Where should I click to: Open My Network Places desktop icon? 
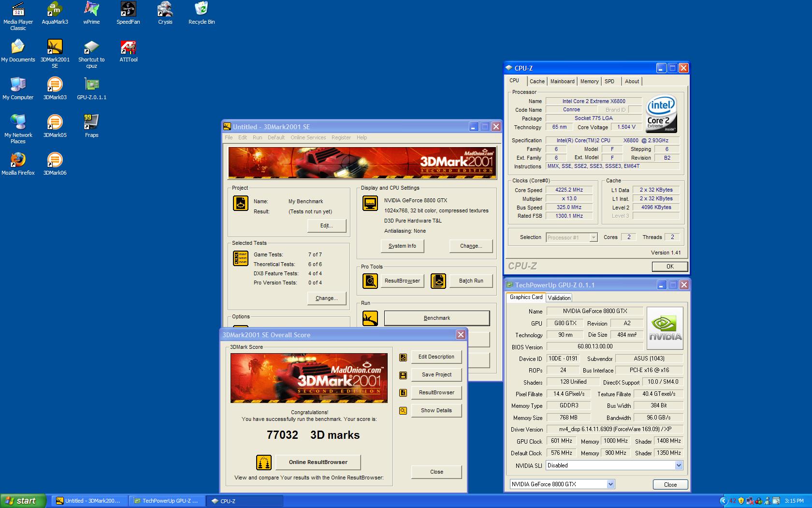[x=18, y=130]
